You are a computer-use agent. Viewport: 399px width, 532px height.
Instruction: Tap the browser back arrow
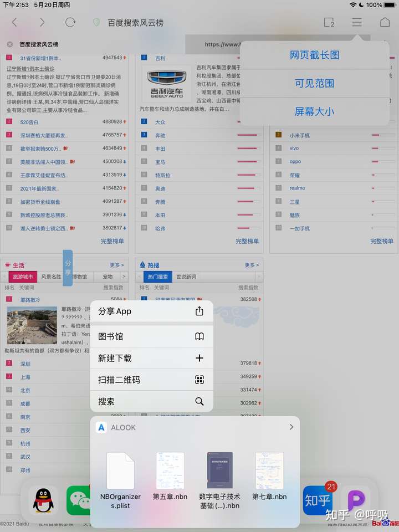[14, 22]
